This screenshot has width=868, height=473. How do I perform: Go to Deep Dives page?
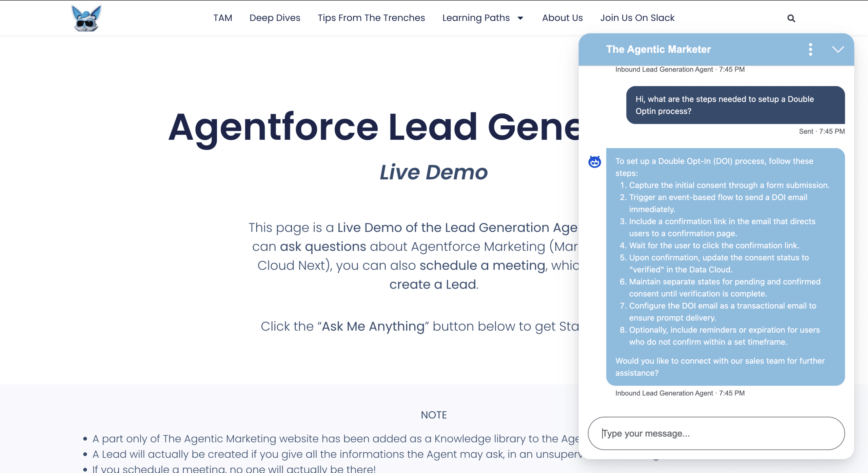pos(275,18)
